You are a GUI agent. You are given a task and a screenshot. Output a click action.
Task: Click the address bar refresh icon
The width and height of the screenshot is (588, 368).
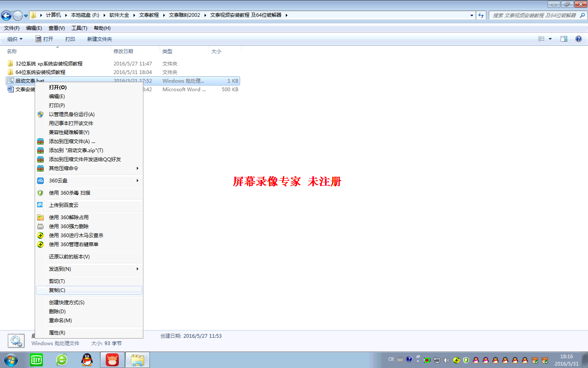tap(481, 16)
